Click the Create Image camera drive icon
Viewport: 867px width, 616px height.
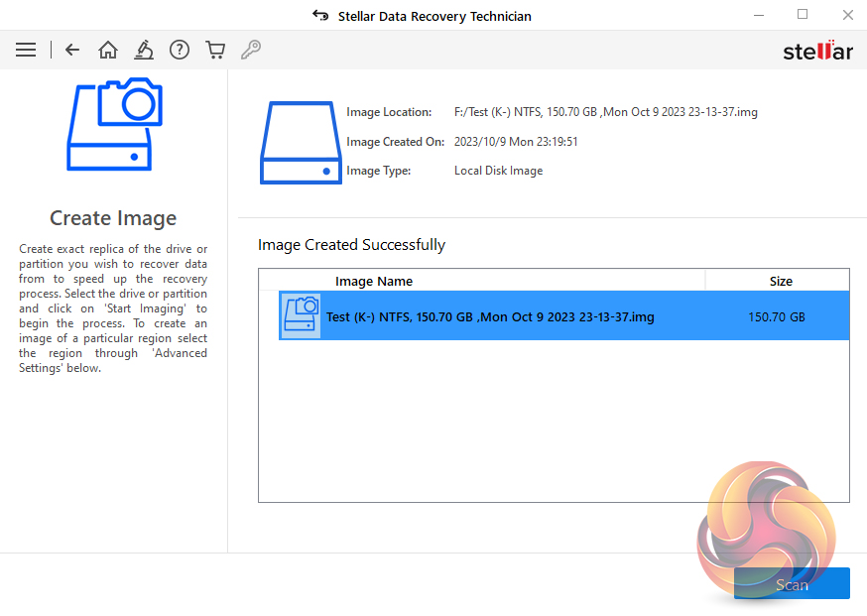tap(115, 124)
